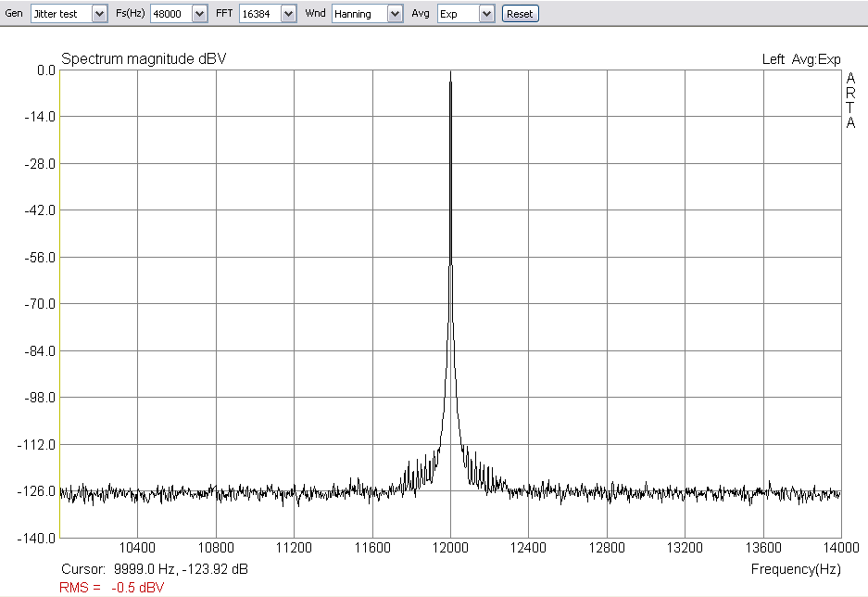Click the -126.0 level axis label

pos(36,491)
